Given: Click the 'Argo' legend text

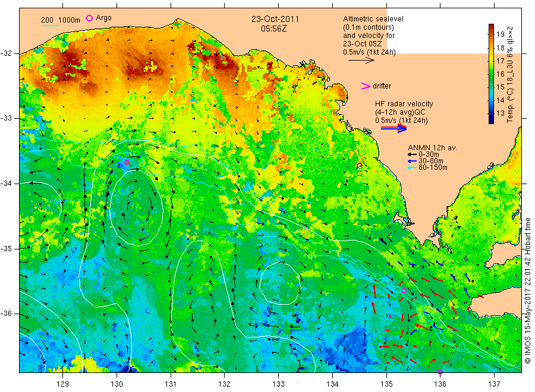Looking at the screenshot, I should [103, 18].
